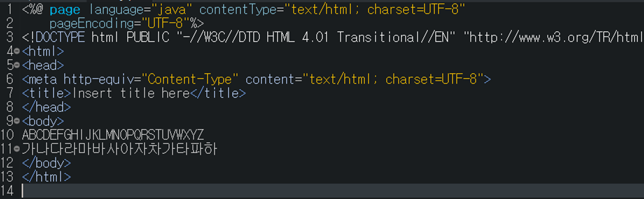Screen dimensions: 644x199
Task: Click the closing html tag
Action: (x=46, y=177)
